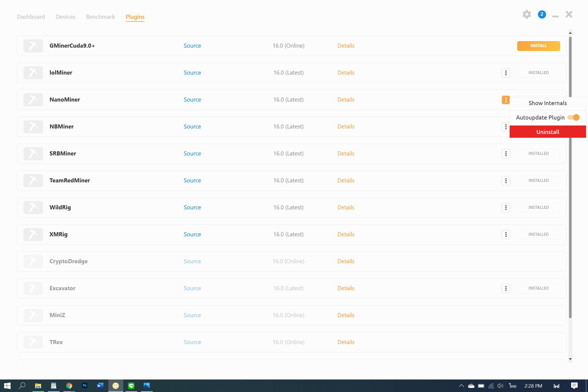Viewport: 588px width, 392px height.
Task: Click the Excavator pickaxe icon
Action: (33, 288)
